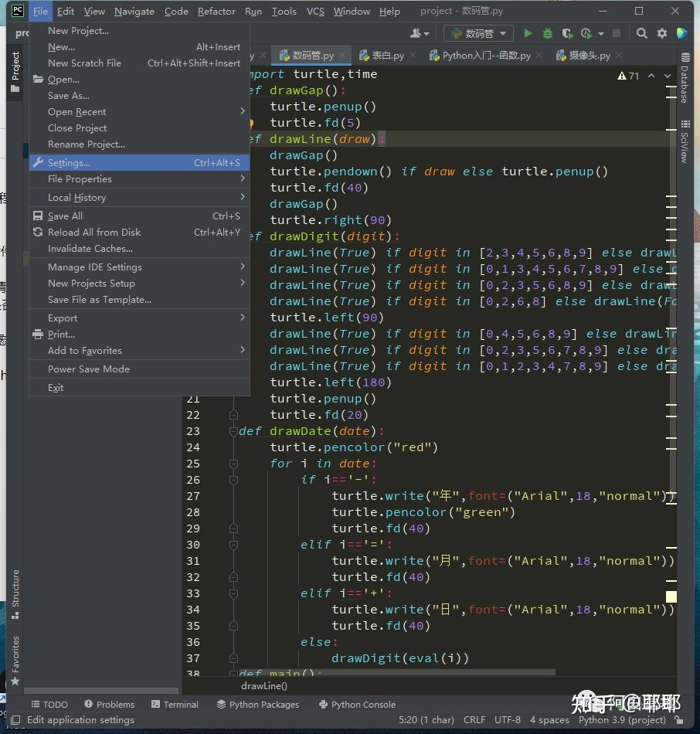The height and width of the screenshot is (734, 700).
Task: Click the Debug bug icon
Action: pyautogui.click(x=548, y=33)
